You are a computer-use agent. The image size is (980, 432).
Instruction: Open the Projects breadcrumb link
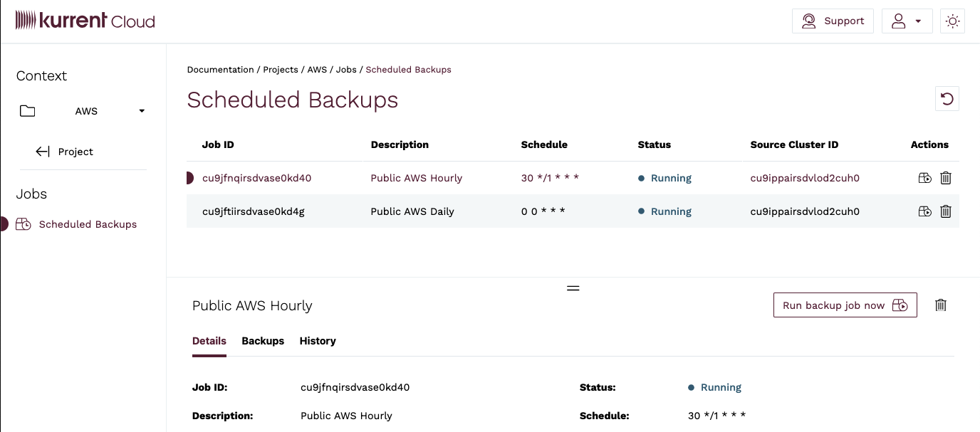point(281,69)
